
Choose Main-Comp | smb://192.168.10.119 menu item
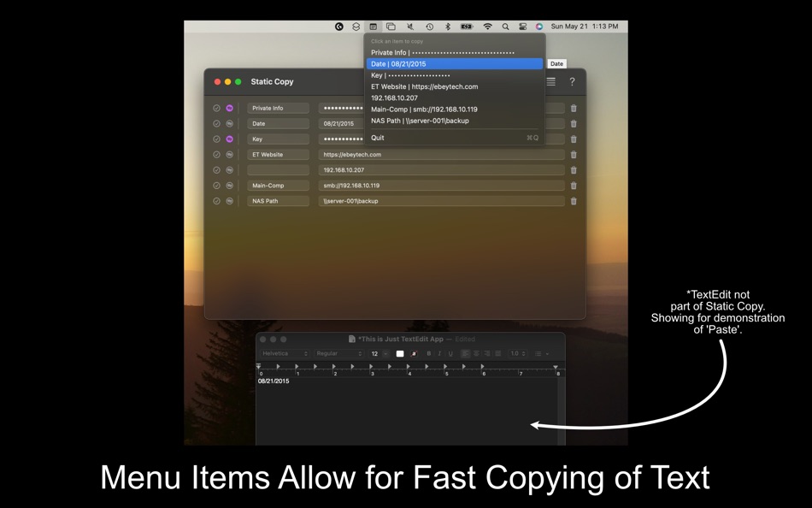coord(454,109)
